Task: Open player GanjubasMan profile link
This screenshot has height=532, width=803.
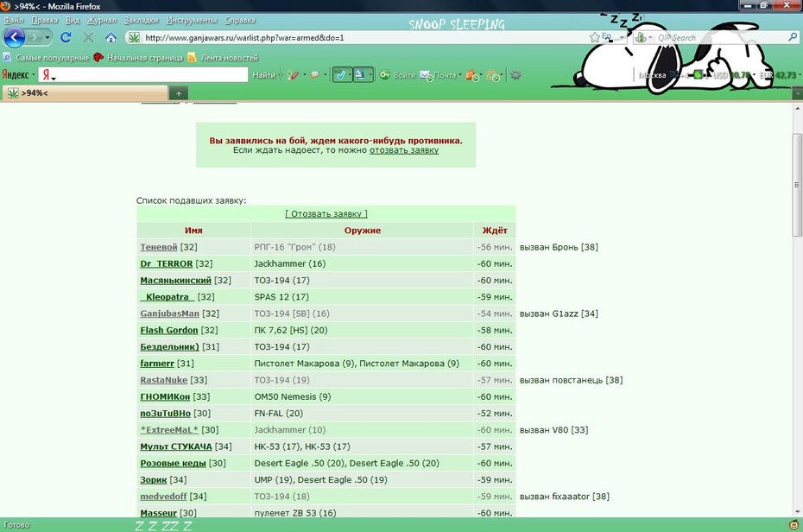Action: pyautogui.click(x=169, y=313)
